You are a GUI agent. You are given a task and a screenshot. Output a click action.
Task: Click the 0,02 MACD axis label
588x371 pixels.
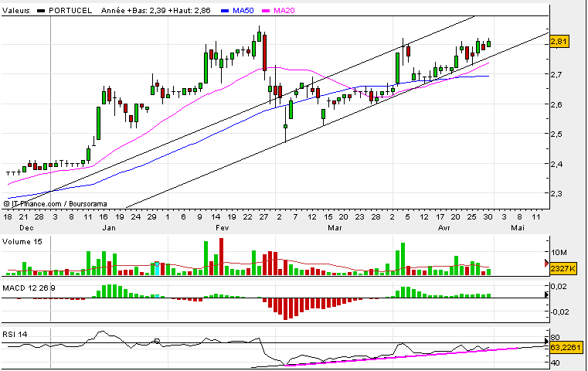[559, 287]
